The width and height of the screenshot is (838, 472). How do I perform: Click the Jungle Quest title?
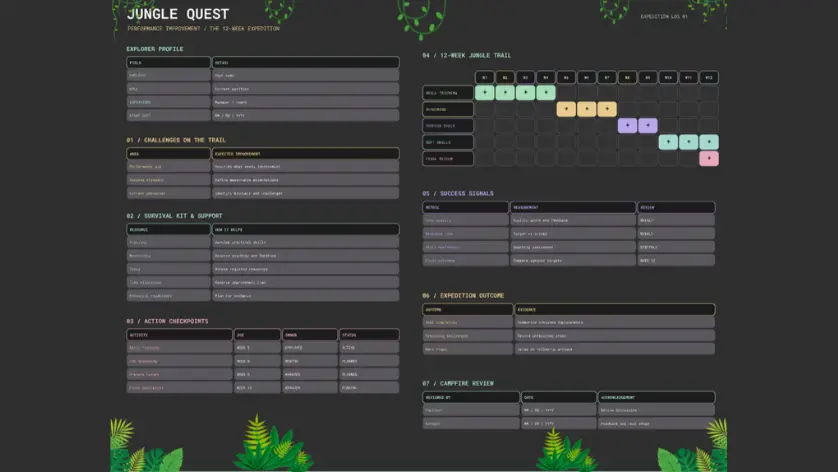pos(178,14)
